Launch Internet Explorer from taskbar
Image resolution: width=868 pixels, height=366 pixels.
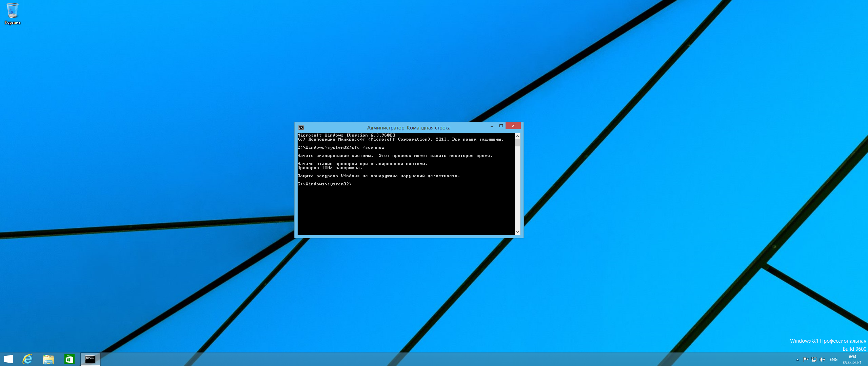pos(27,359)
